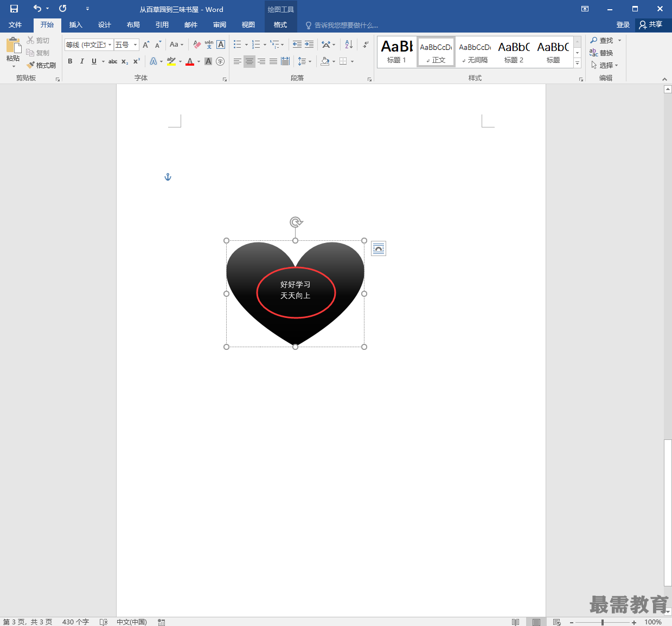Toggle Bold formatting

click(70, 61)
